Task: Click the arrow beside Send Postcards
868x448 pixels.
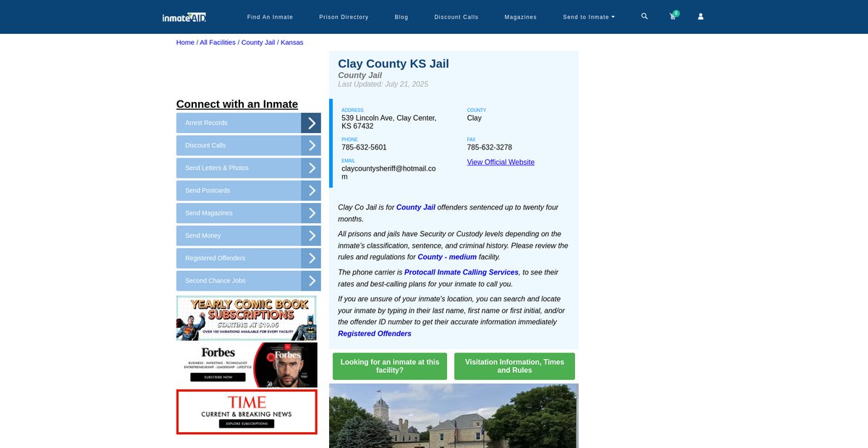Action: 311,191
